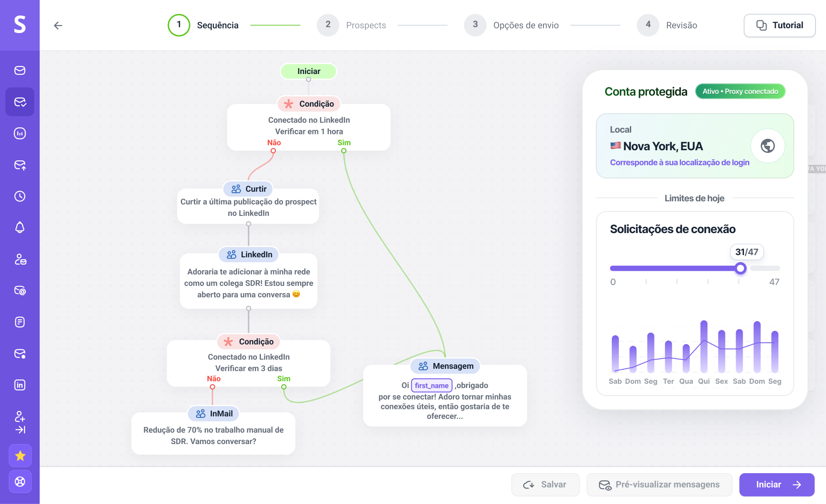Screen dimensions: 826x504
Task: Select step 4 Revisão
Action: click(x=667, y=25)
